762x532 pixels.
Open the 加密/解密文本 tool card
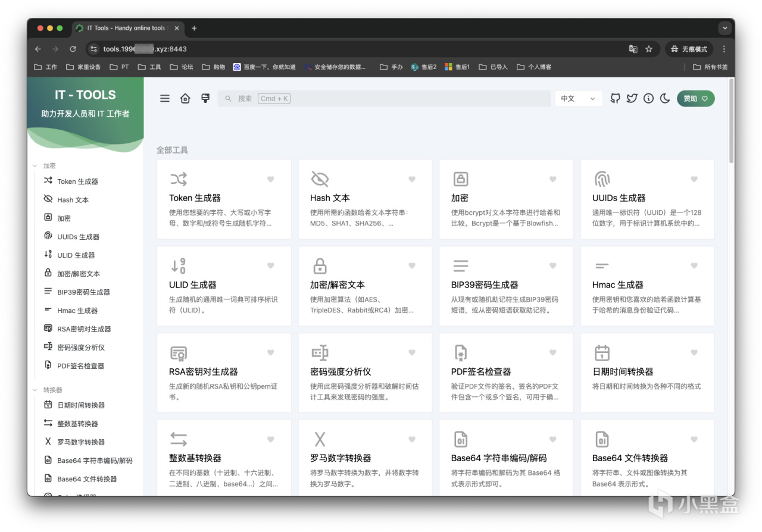click(x=365, y=286)
